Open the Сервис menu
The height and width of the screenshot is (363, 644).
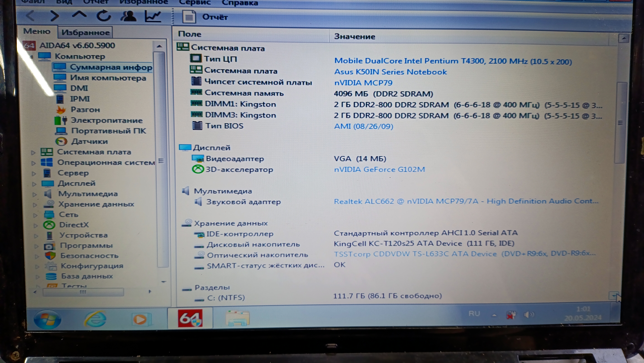coord(195,3)
